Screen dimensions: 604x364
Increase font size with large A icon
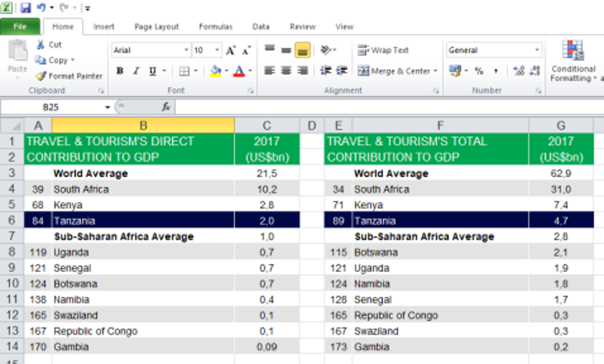point(231,50)
